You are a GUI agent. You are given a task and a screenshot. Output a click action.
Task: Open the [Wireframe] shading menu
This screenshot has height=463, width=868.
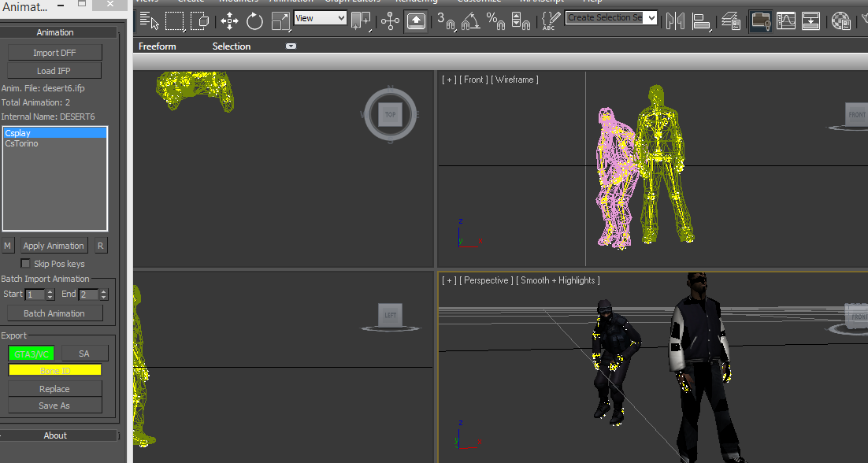pyautogui.click(x=514, y=80)
